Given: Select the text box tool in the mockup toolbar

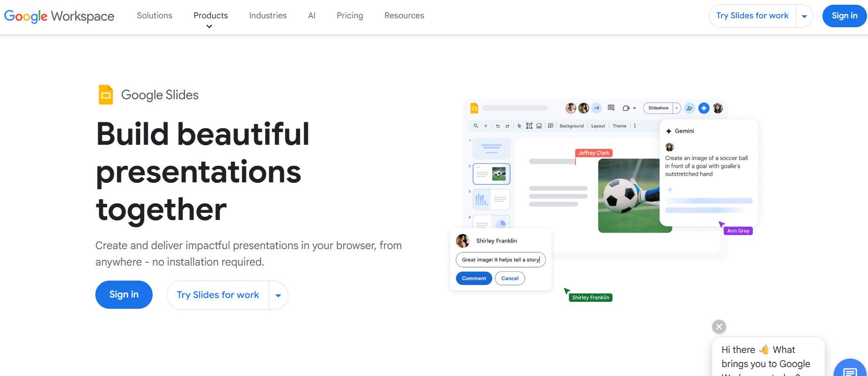Looking at the screenshot, I should click(x=529, y=126).
